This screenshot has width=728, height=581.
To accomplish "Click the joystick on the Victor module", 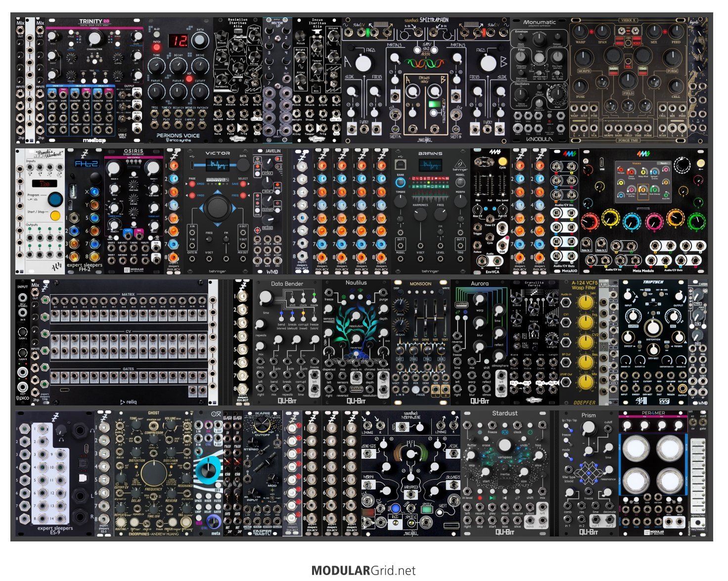I will [218, 208].
